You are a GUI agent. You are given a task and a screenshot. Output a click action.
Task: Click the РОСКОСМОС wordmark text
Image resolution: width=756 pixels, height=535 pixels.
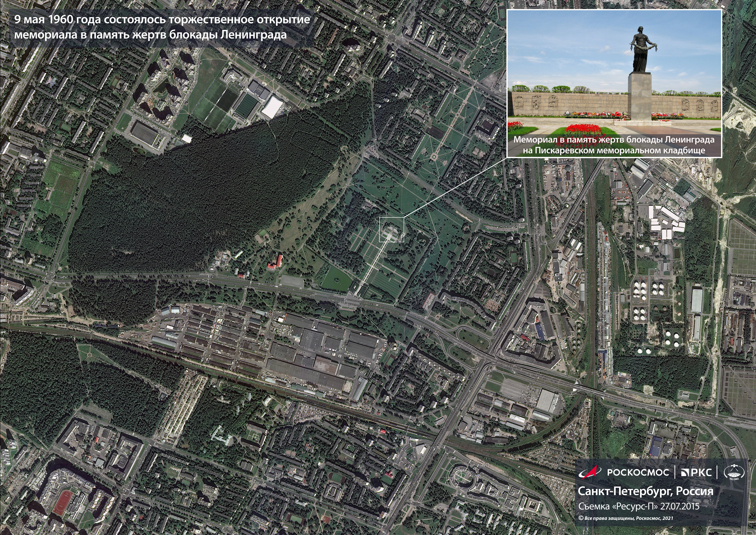[x=638, y=473]
